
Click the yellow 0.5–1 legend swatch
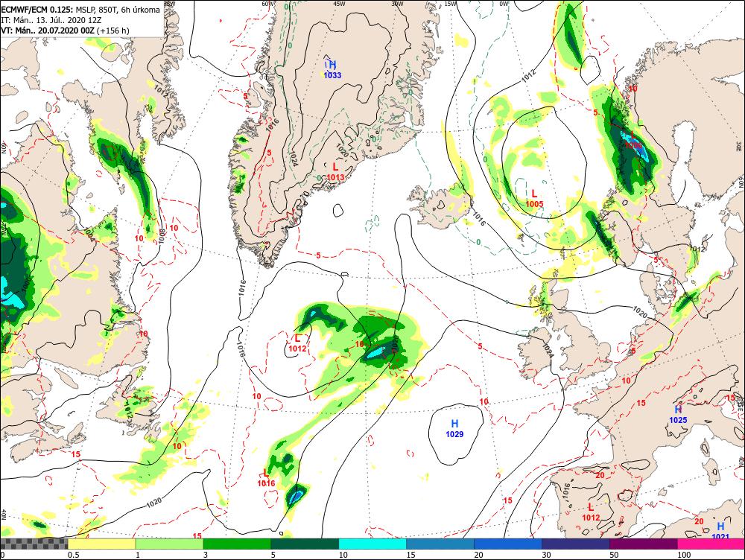[101, 544]
